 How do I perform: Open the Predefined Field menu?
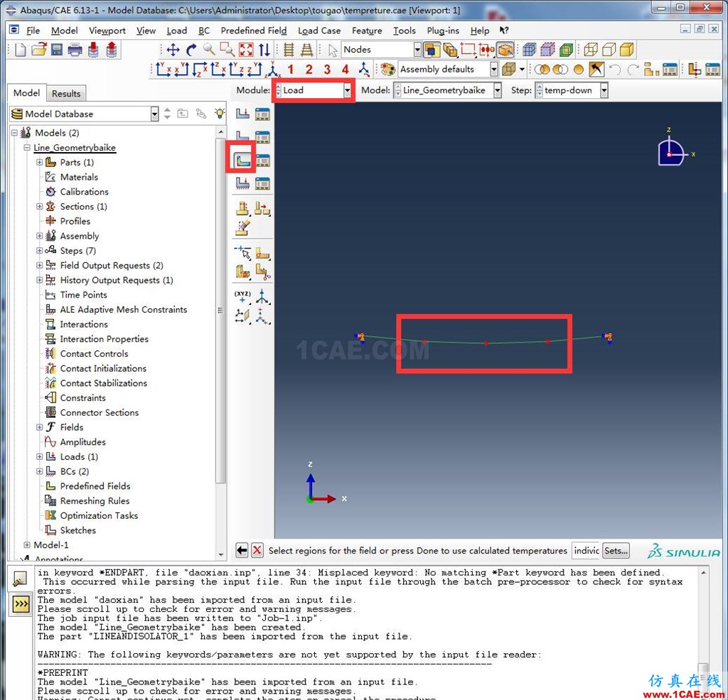click(x=254, y=31)
